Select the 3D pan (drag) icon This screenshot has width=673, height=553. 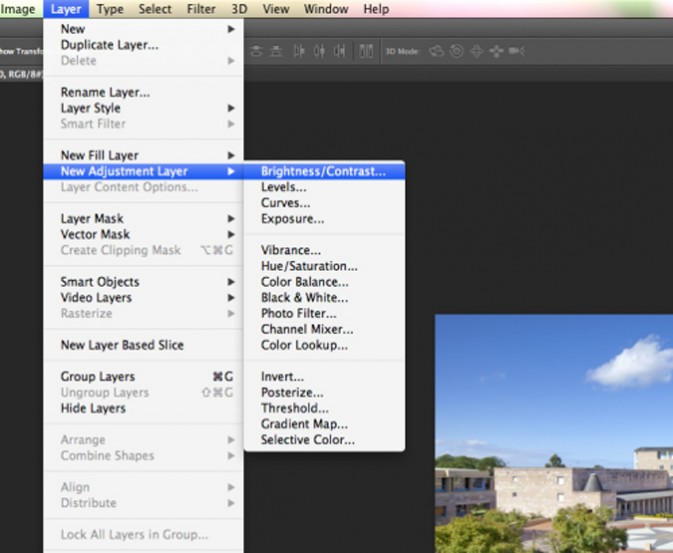pos(476,51)
